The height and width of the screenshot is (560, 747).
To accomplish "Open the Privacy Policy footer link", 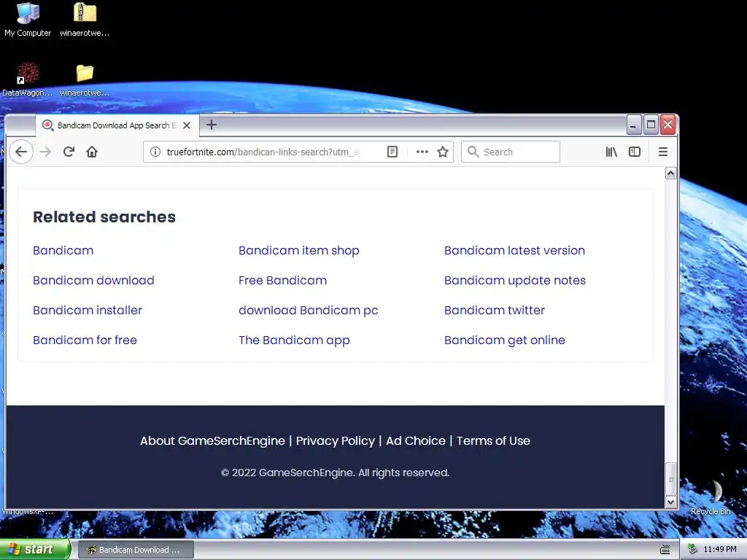I will (336, 441).
